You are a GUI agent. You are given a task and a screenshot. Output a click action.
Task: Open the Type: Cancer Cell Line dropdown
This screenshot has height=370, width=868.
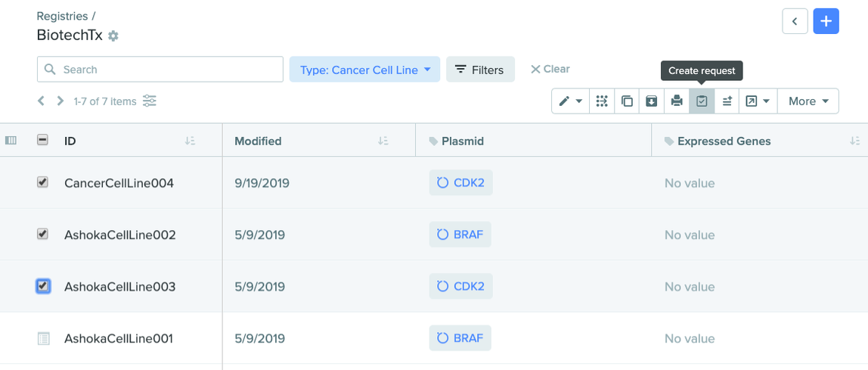click(364, 70)
